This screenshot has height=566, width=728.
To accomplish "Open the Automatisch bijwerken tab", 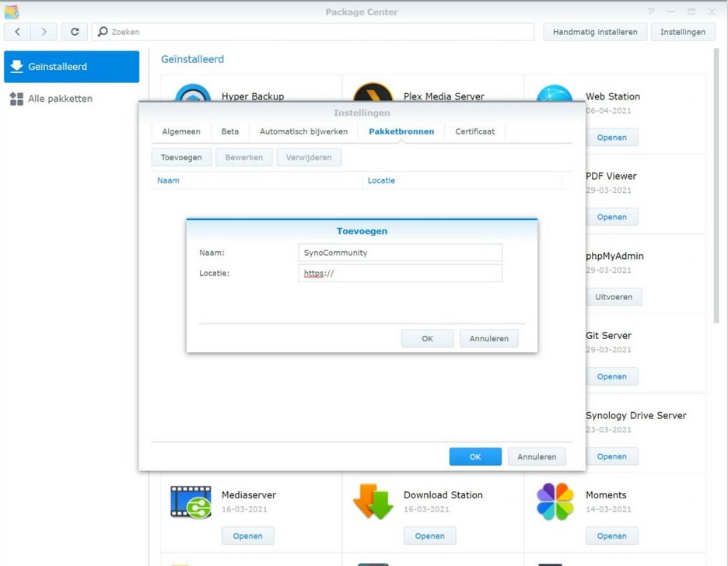I will point(303,131).
